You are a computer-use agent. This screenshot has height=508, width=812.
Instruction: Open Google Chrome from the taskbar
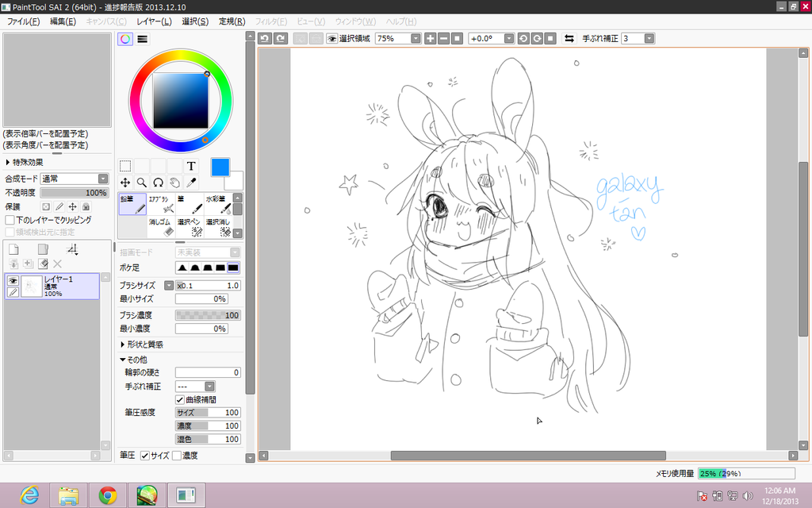pyautogui.click(x=108, y=495)
